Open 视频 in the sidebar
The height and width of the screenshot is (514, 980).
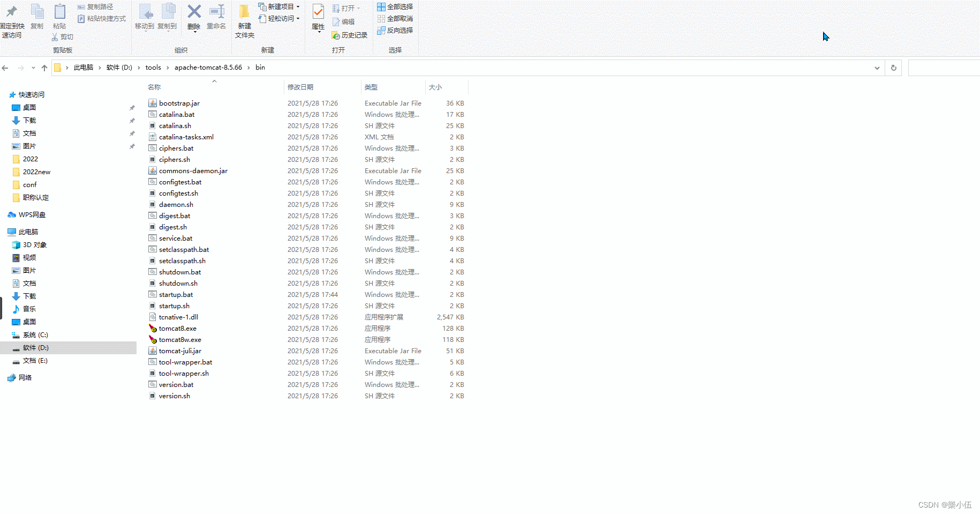29,258
